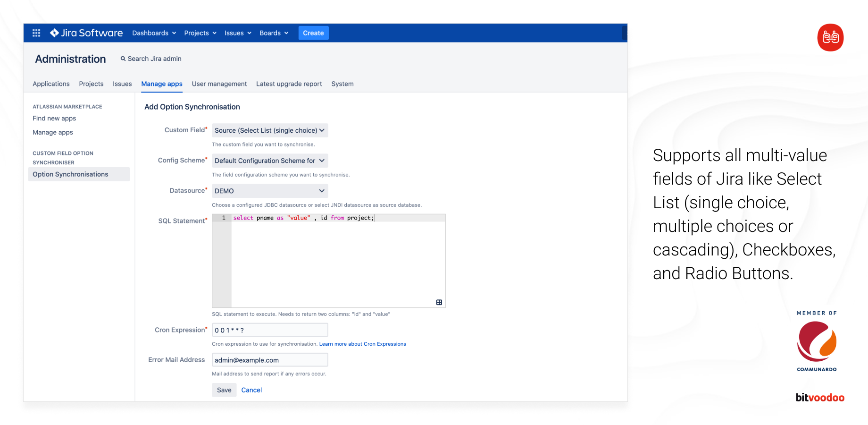Switch to the User management tab
This screenshot has width=868, height=425.
219,84
